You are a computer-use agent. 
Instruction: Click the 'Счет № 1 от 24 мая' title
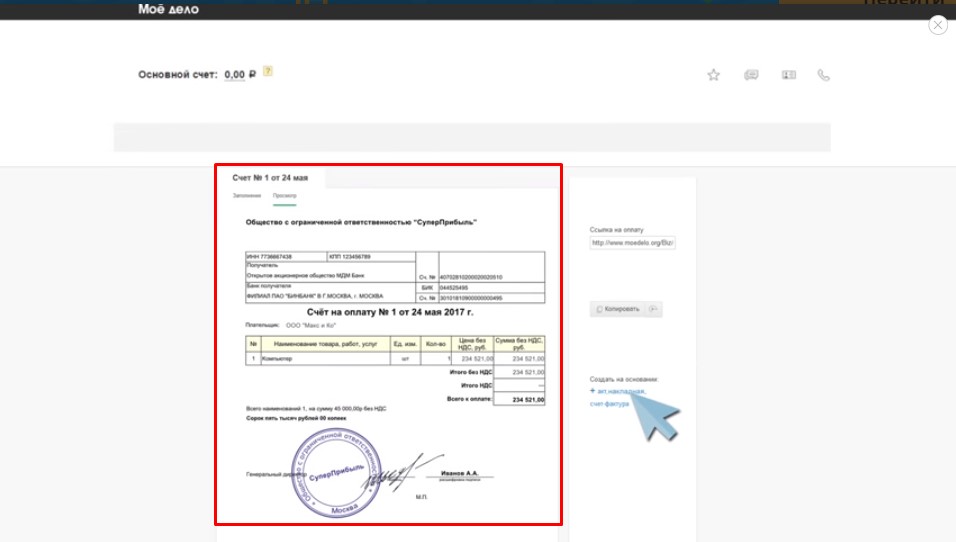(270, 177)
